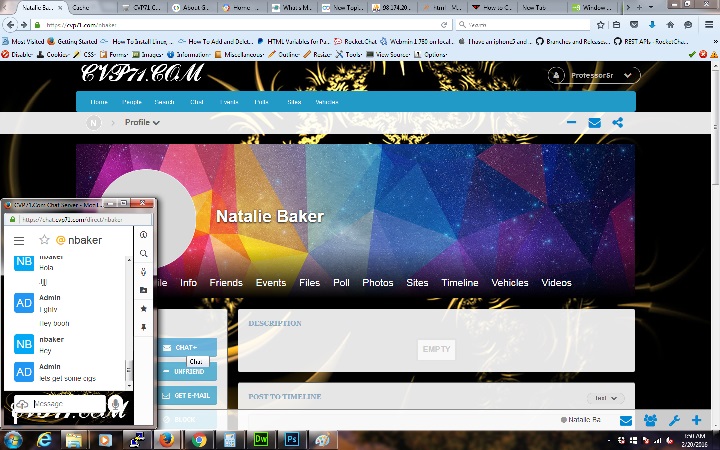Click the share icon on profile bar
Viewport: 720px width, 450px height.
pos(618,123)
